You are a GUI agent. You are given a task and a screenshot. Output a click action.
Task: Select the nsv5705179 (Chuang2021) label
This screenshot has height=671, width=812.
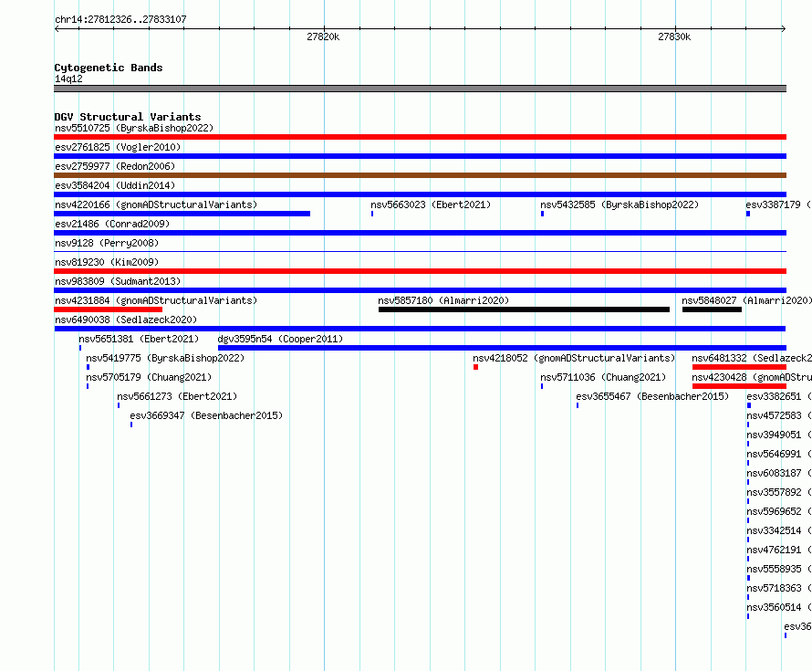[149, 377]
